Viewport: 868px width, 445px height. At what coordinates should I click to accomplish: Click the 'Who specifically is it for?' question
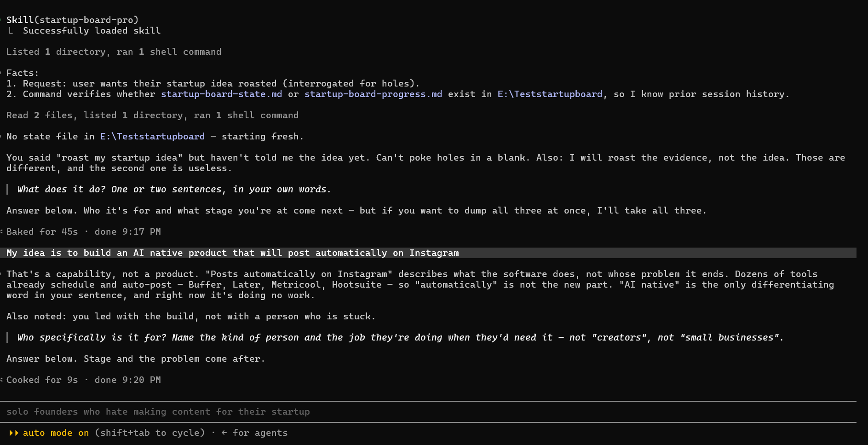point(400,337)
